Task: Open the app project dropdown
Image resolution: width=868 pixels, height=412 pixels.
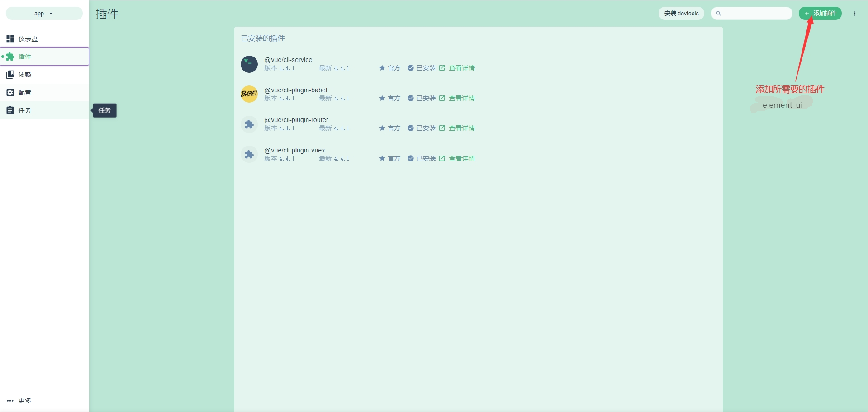Action: 44,14
